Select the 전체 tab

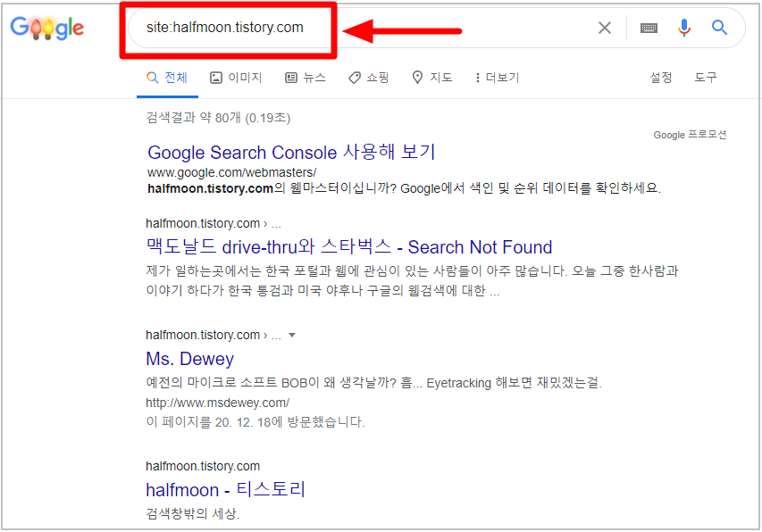167,78
